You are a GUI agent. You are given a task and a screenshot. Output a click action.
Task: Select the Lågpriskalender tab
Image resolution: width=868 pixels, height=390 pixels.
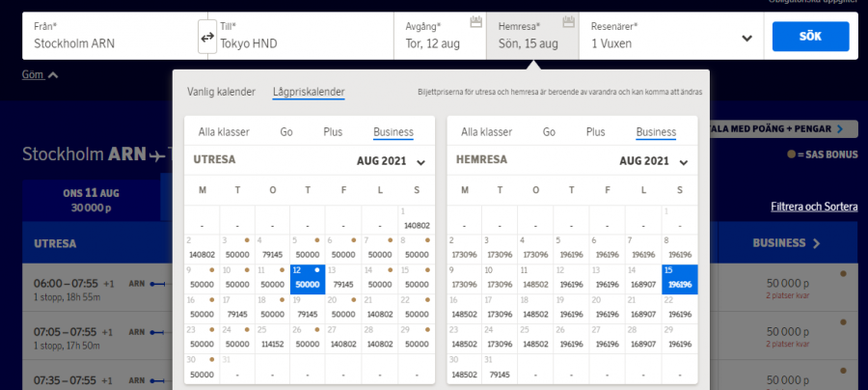pos(308,92)
